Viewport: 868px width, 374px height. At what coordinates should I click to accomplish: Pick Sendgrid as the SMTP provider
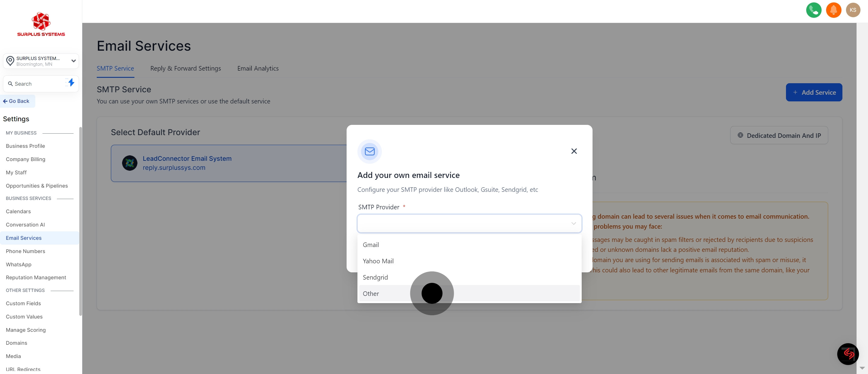click(375, 277)
